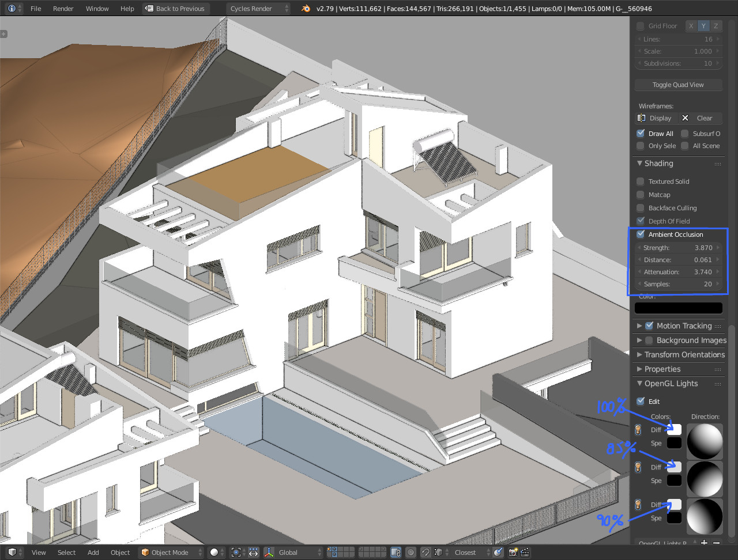This screenshot has width=738, height=560.
Task: Disable the Ambient Occlusion checkbox
Action: (641, 234)
